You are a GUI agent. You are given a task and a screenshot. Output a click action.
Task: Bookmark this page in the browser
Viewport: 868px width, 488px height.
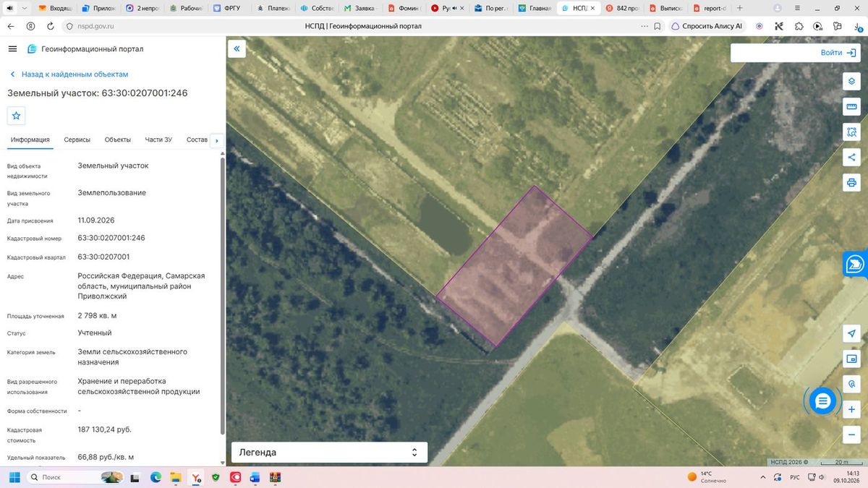(x=657, y=26)
